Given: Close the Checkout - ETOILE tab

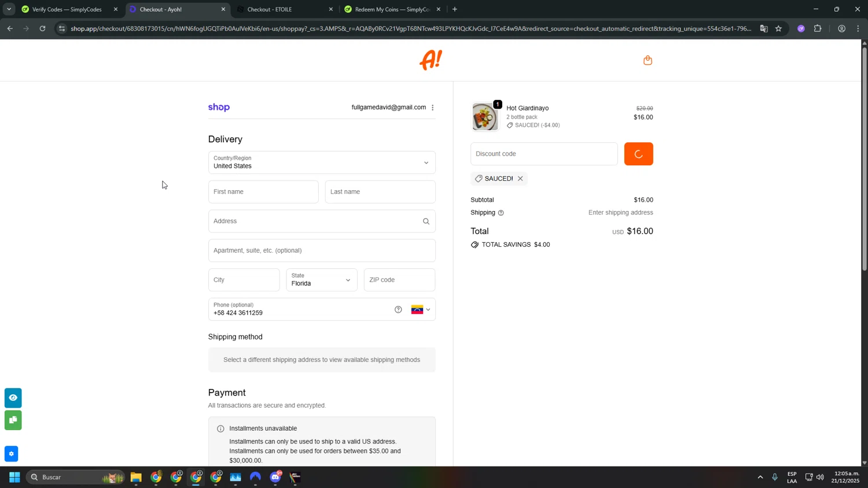Looking at the screenshot, I should (331, 9).
